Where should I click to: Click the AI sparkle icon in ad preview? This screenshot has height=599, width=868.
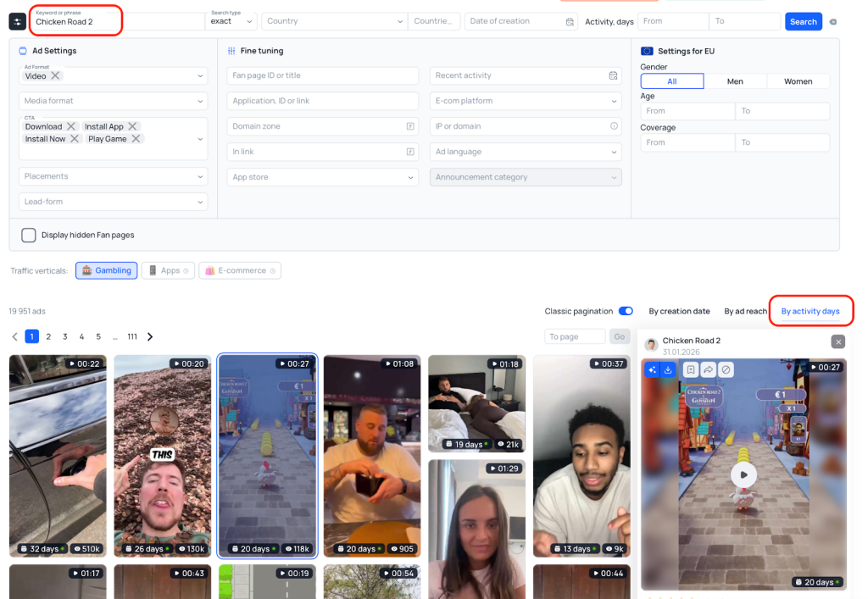point(652,369)
